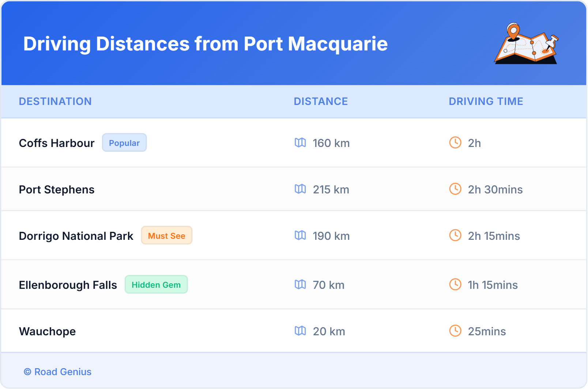
Task: Click the clock icon beside 25mins
Action: (455, 331)
